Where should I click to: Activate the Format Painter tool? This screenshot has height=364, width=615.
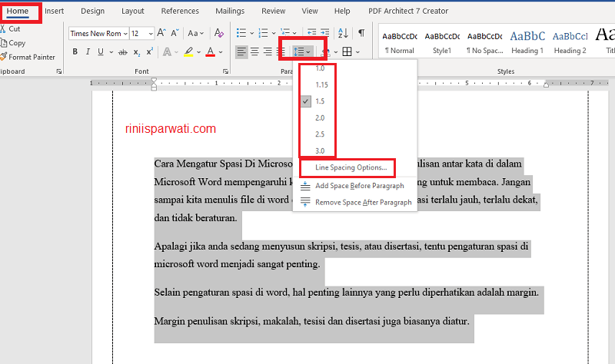(28, 57)
